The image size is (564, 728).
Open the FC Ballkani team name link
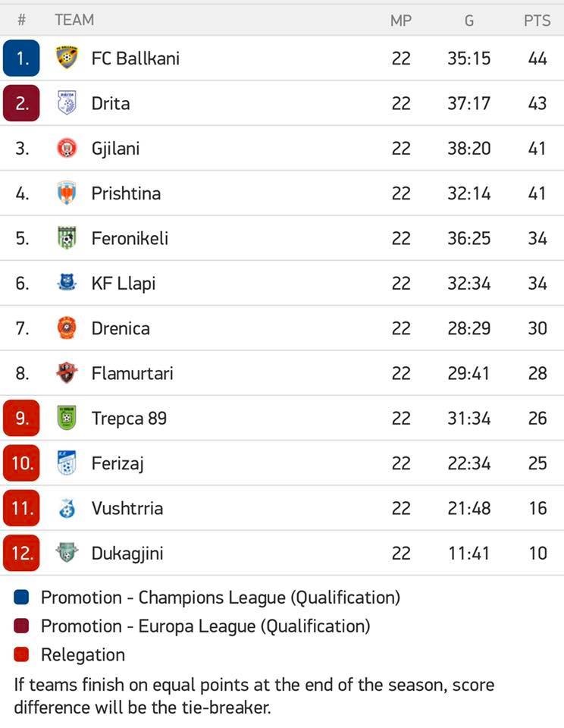136,58
